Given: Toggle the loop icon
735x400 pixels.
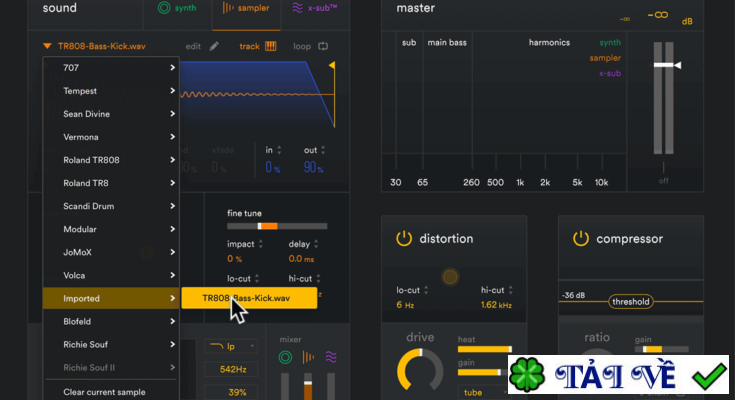Looking at the screenshot, I should pyautogui.click(x=323, y=46).
